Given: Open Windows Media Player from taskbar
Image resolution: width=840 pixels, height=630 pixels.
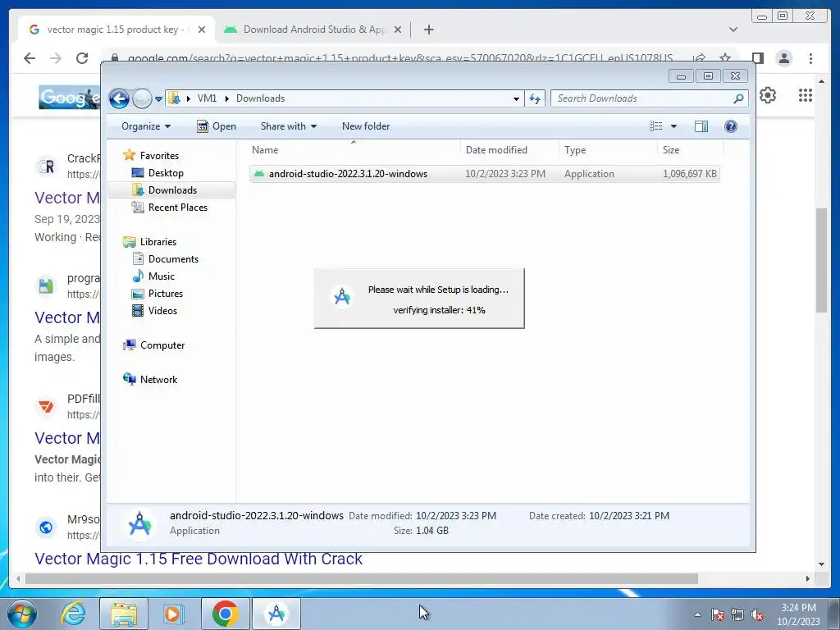Looking at the screenshot, I should [x=172, y=614].
